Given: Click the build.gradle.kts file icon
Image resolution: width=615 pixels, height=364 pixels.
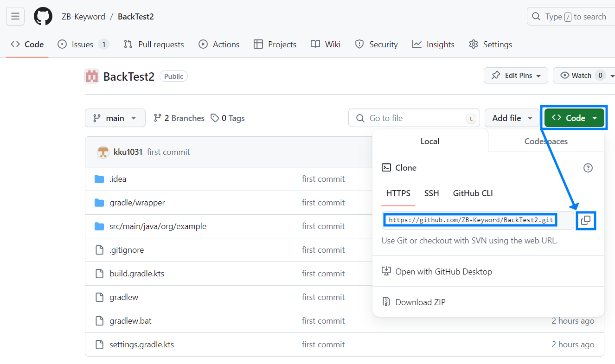Looking at the screenshot, I should 99,274.
